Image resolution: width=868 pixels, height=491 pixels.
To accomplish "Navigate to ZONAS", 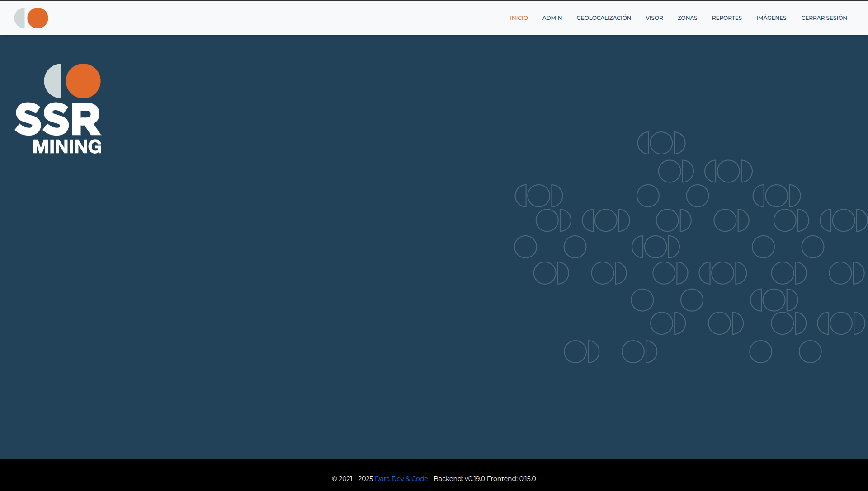I will click(687, 18).
